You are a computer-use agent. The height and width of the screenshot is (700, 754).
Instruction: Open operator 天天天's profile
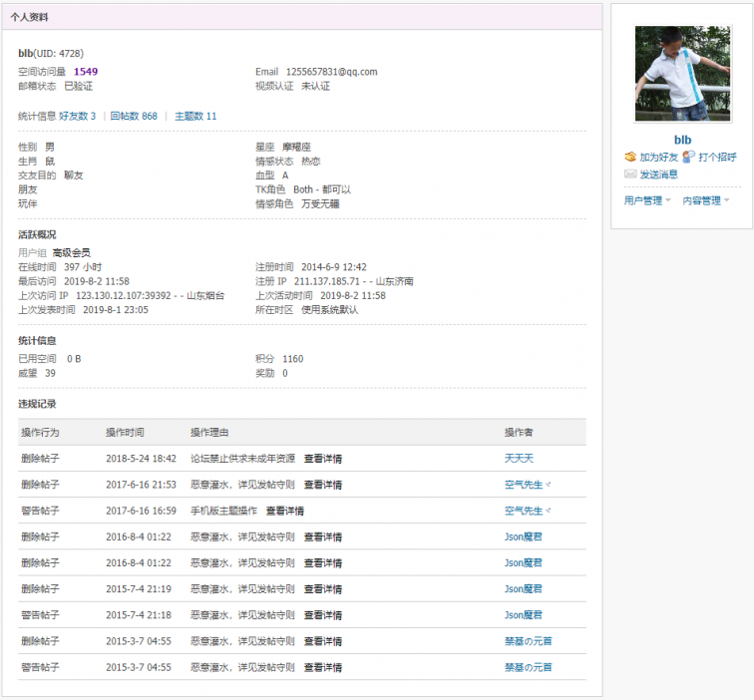(520, 459)
